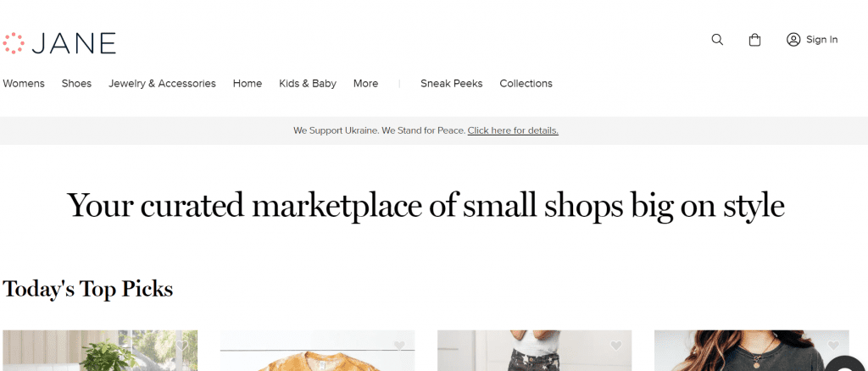Open the Collections page
Image resolution: width=868 pixels, height=371 pixels.
point(526,84)
